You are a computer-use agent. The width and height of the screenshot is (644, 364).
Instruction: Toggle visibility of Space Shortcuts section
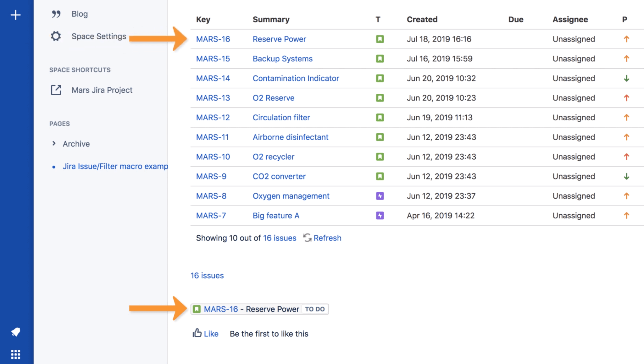pos(80,70)
